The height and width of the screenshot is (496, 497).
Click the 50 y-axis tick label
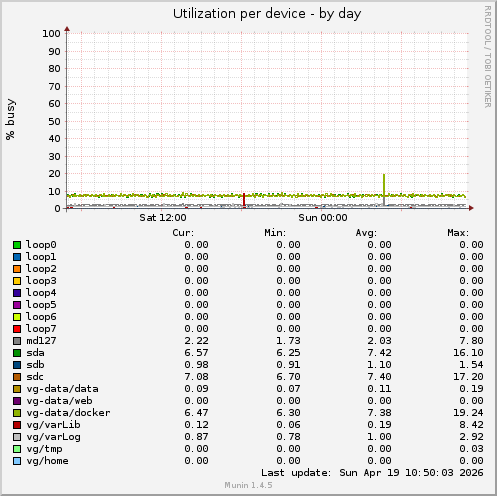coord(54,121)
